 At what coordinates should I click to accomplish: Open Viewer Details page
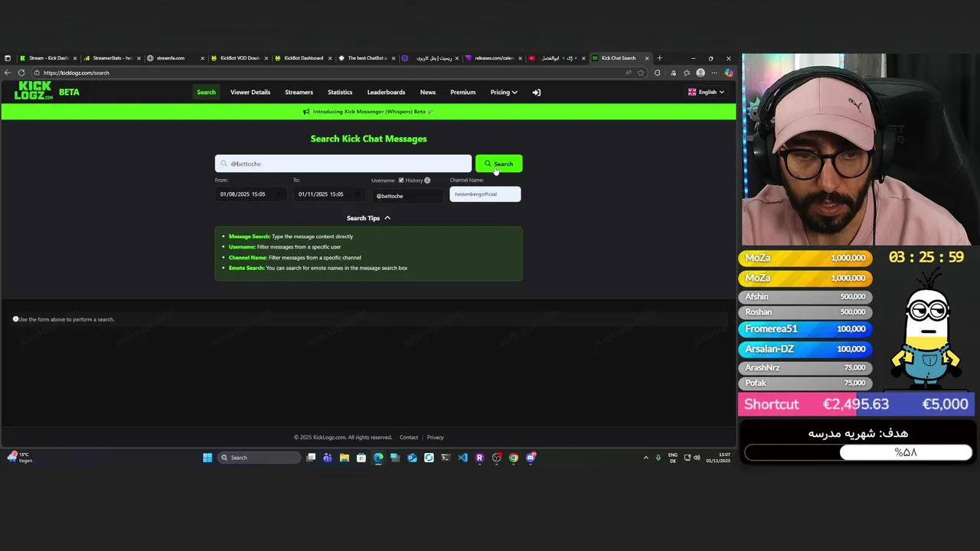(x=250, y=93)
